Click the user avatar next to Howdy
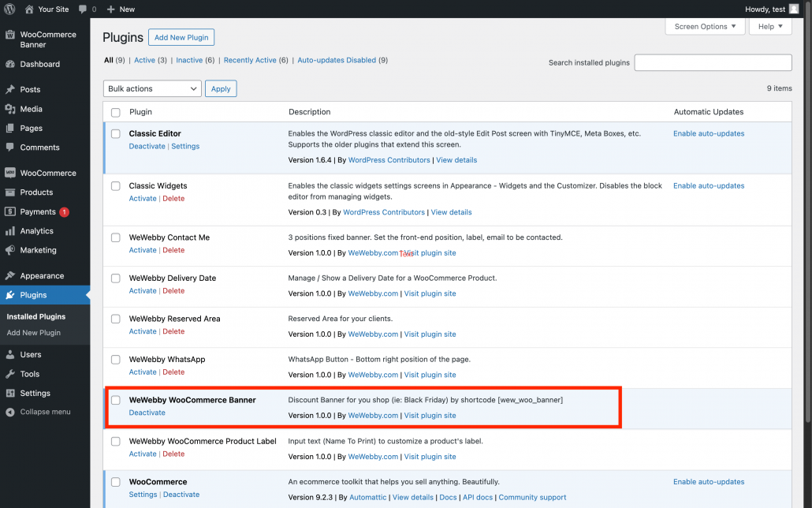The image size is (812, 508). coord(794,9)
